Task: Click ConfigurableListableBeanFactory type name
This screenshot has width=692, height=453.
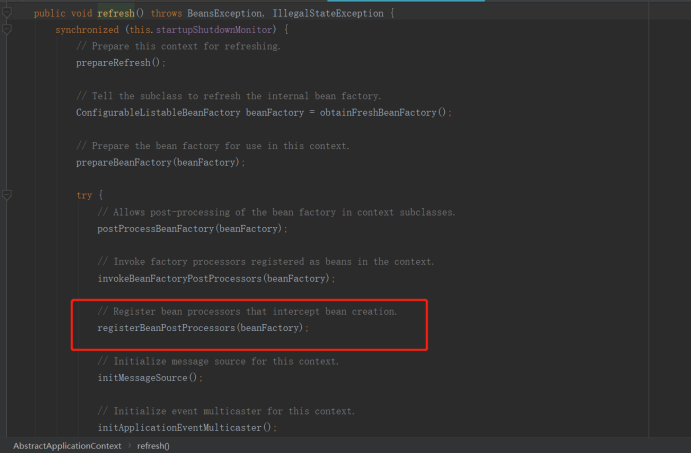Action: coord(158,113)
